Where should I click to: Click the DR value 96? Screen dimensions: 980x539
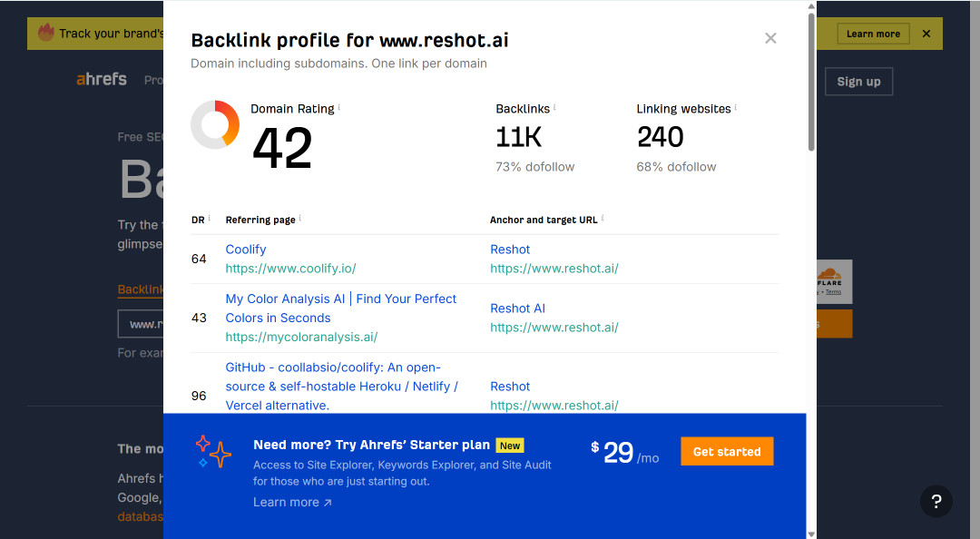tap(199, 396)
